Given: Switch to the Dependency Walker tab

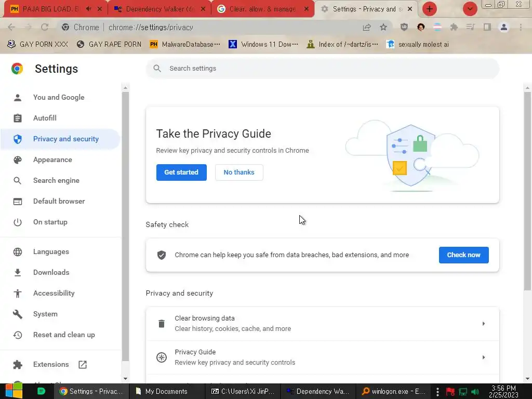Looking at the screenshot, I should pyautogui.click(x=159, y=9).
